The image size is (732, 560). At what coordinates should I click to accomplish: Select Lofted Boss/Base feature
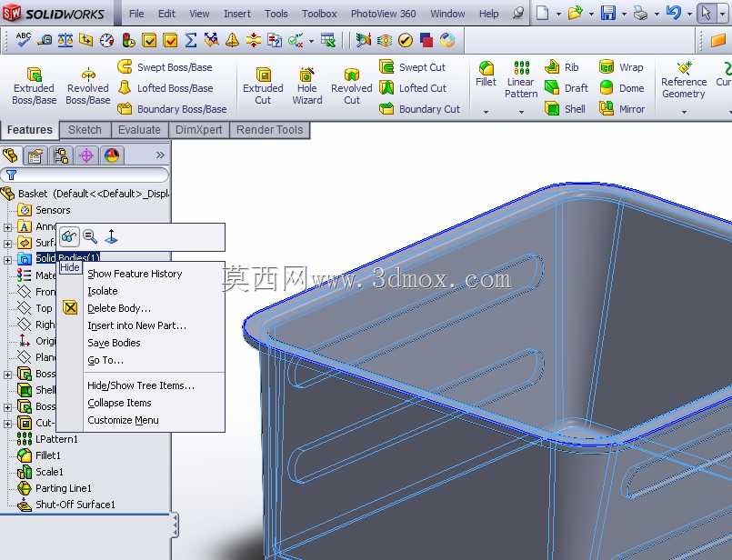coord(165,88)
